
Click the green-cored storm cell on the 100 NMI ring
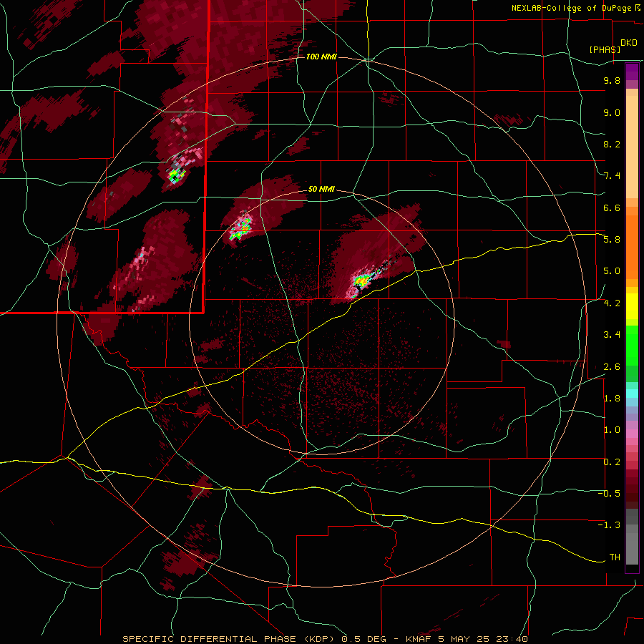coord(177,175)
